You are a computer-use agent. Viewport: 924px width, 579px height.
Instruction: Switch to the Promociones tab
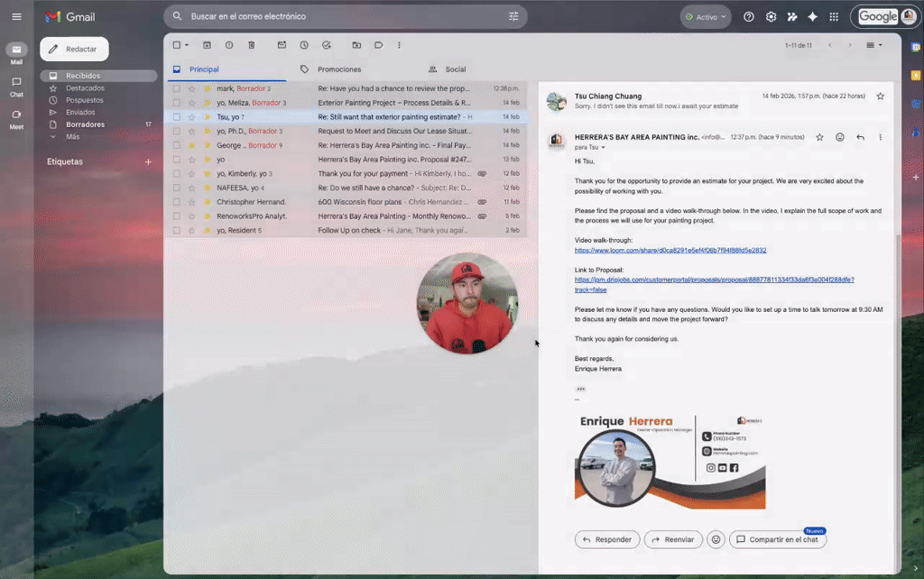(x=339, y=69)
